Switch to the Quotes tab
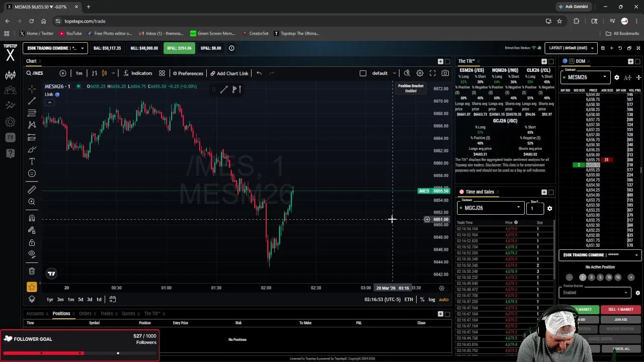The height and width of the screenshot is (362, 644). tap(128, 314)
